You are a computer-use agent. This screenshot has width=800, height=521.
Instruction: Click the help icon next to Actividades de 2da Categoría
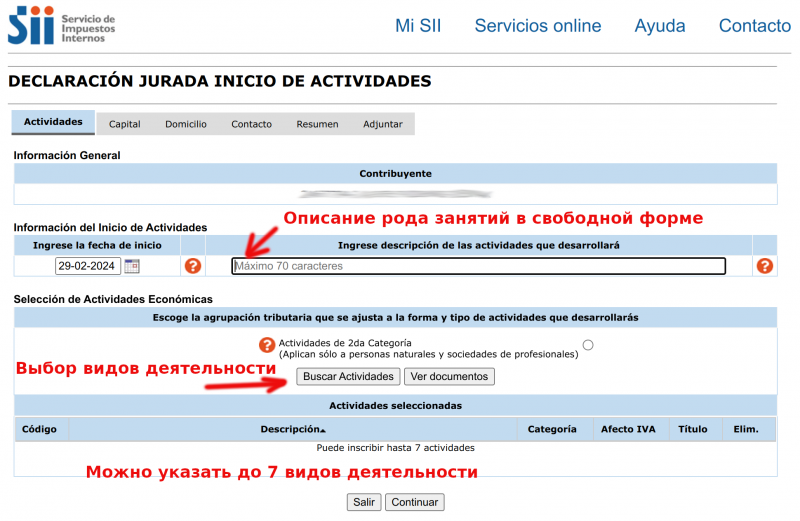point(267,345)
